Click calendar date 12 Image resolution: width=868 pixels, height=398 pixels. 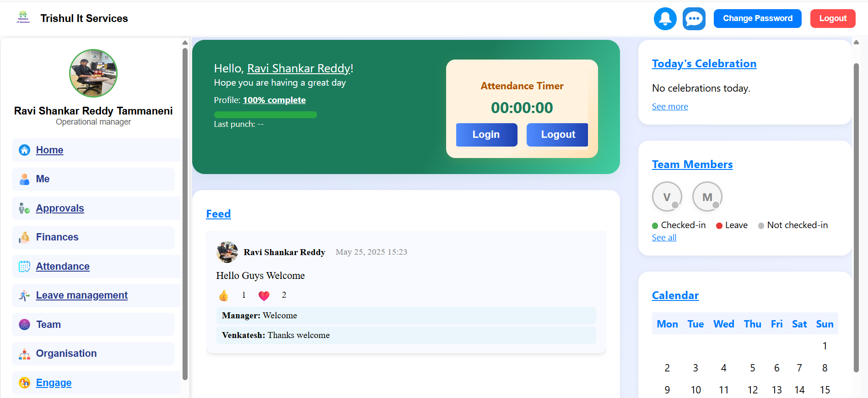(752, 390)
